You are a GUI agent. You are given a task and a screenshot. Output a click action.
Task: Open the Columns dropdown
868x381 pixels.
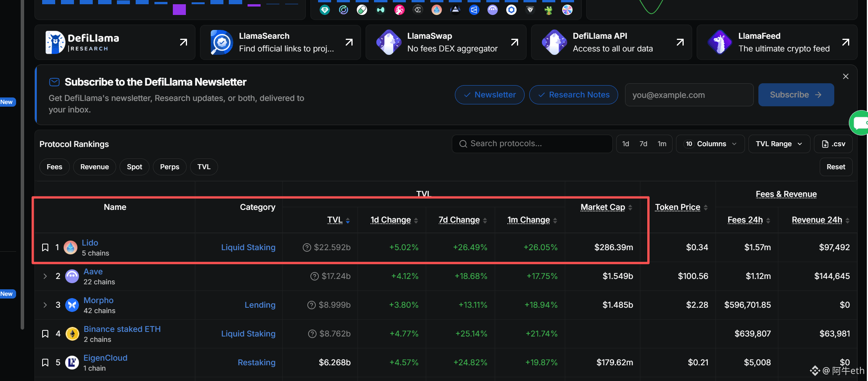pyautogui.click(x=710, y=144)
